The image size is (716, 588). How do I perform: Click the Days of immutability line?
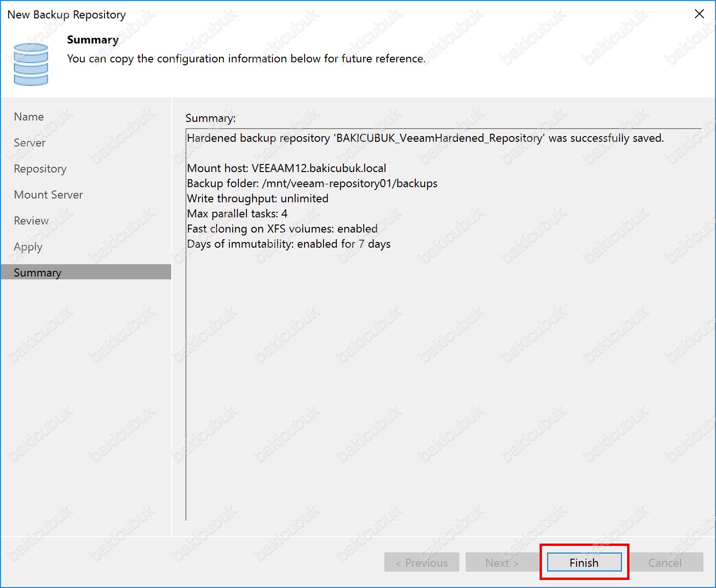(288, 244)
